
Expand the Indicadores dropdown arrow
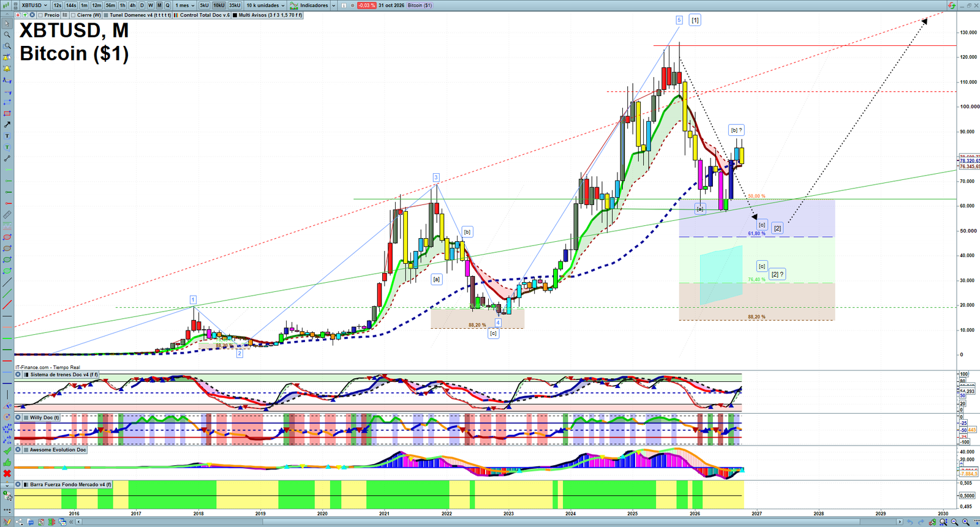coord(334,6)
